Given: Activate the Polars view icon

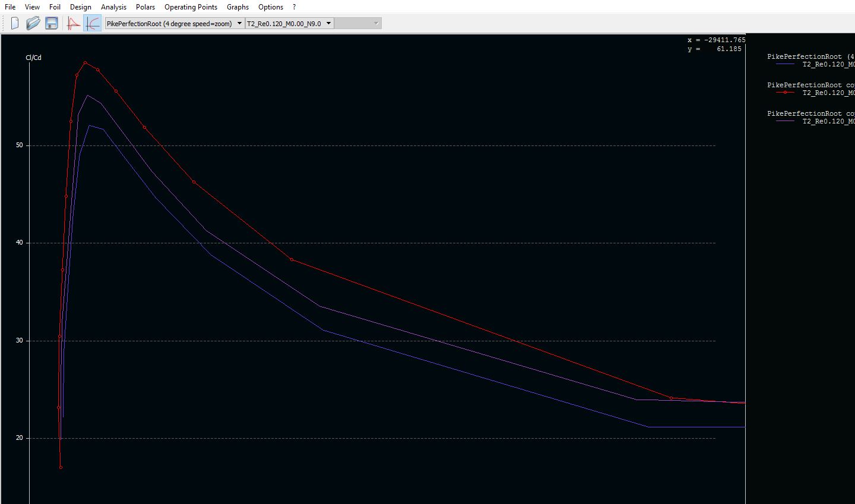Looking at the screenshot, I should tap(92, 23).
